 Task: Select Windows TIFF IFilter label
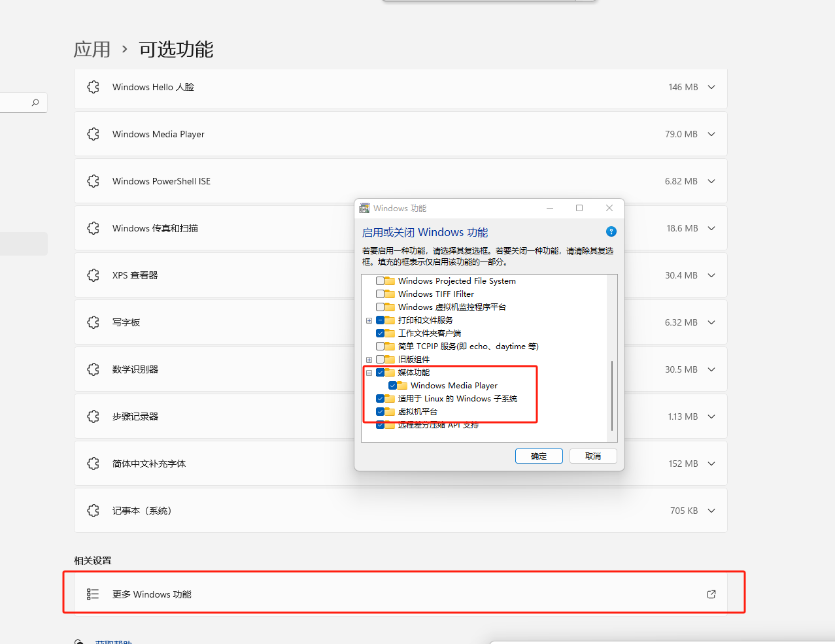click(x=436, y=294)
